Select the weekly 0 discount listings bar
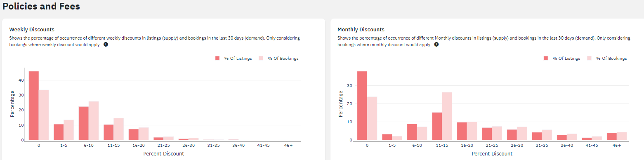This screenshot has width=644, height=160. click(34, 106)
